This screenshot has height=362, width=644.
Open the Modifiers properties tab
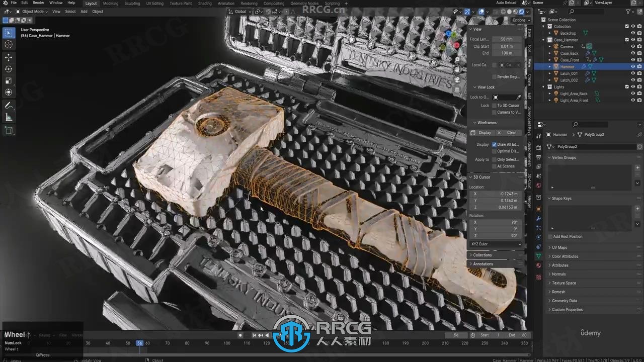click(538, 219)
